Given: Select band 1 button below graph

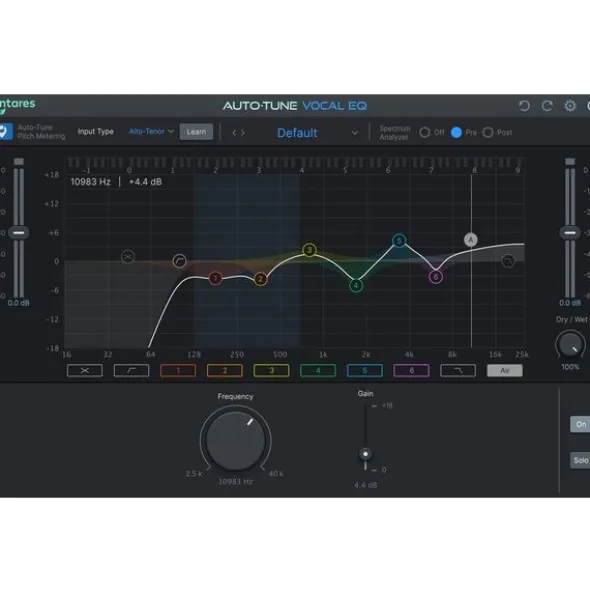Looking at the screenshot, I should [178, 371].
